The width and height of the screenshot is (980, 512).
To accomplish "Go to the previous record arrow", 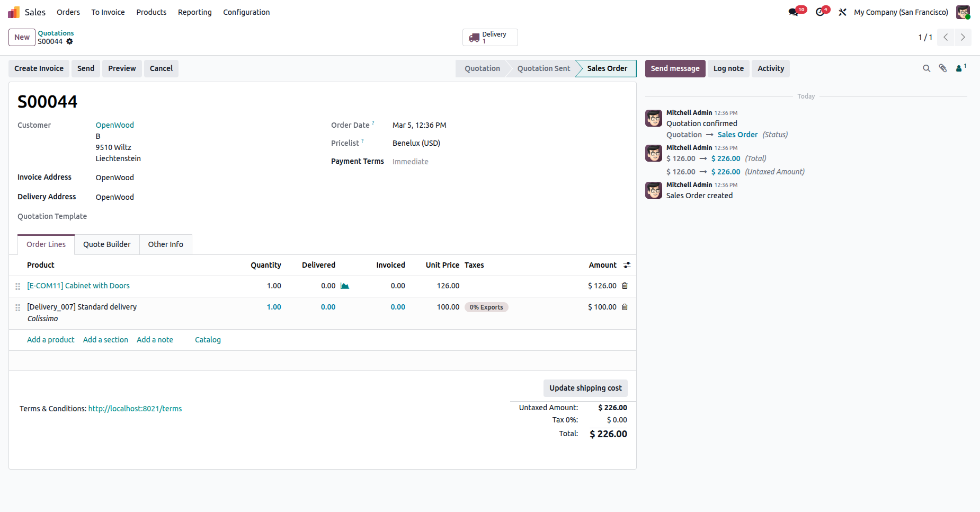I will pos(946,37).
